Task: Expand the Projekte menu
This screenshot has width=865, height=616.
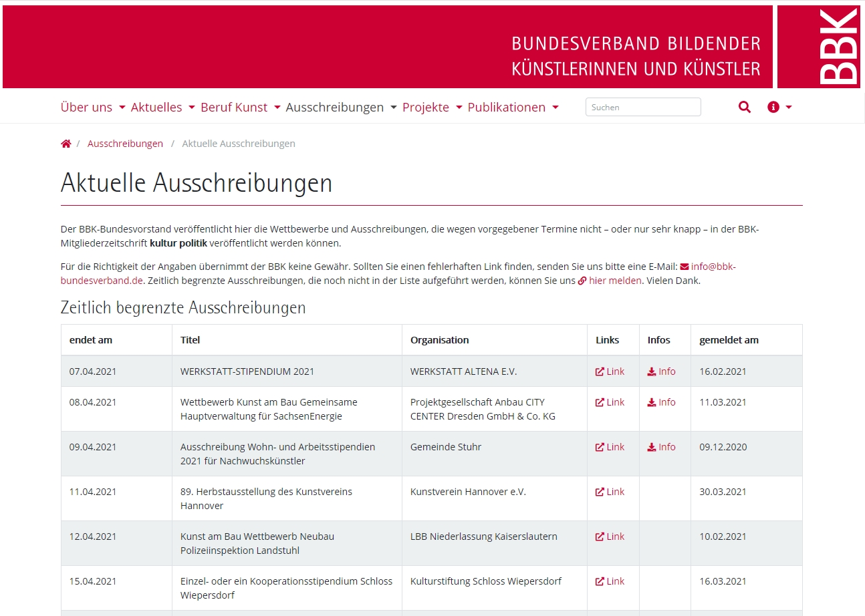Action: (432, 107)
